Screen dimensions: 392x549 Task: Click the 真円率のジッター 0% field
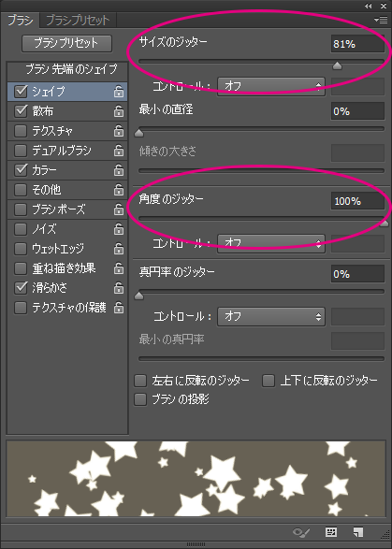click(357, 274)
